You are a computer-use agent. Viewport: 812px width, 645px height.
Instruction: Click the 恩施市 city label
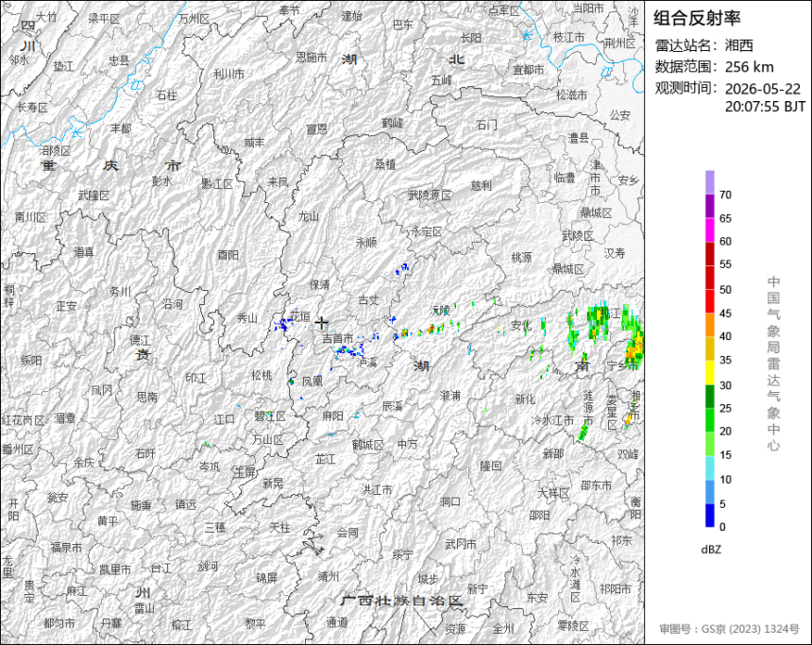tap(312, 57)
